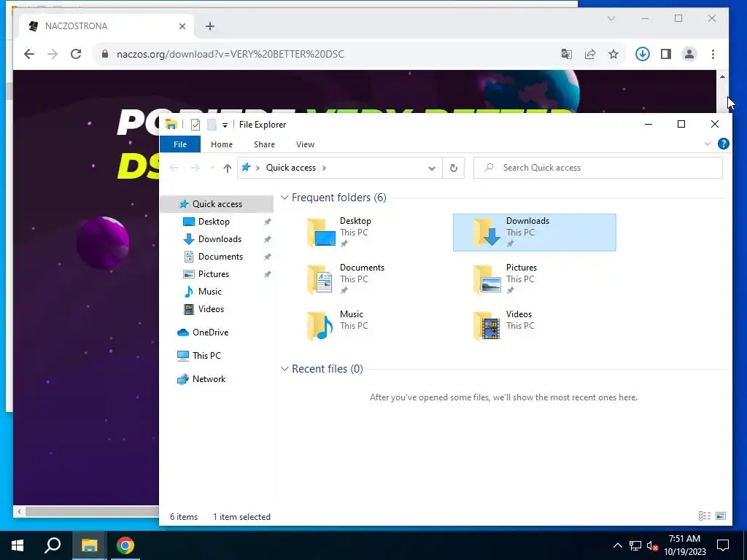
Task: Click the Chrome page horizontal scrollbar
Action: [x=91, y=512]
